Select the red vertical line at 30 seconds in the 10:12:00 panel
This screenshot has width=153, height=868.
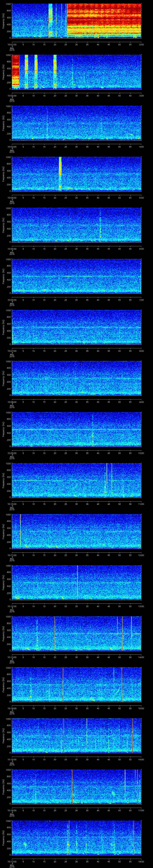pos(77,581)
